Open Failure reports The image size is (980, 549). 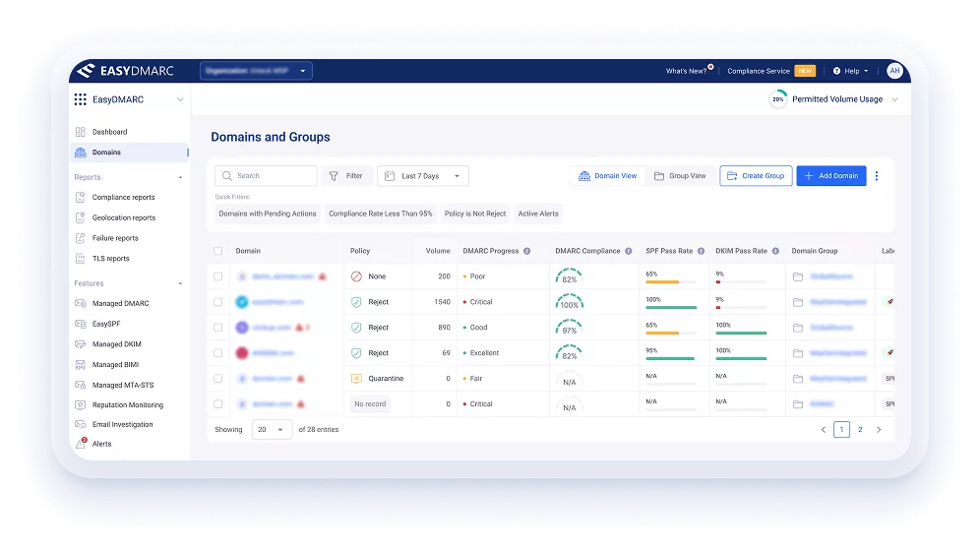coord(115,238)
